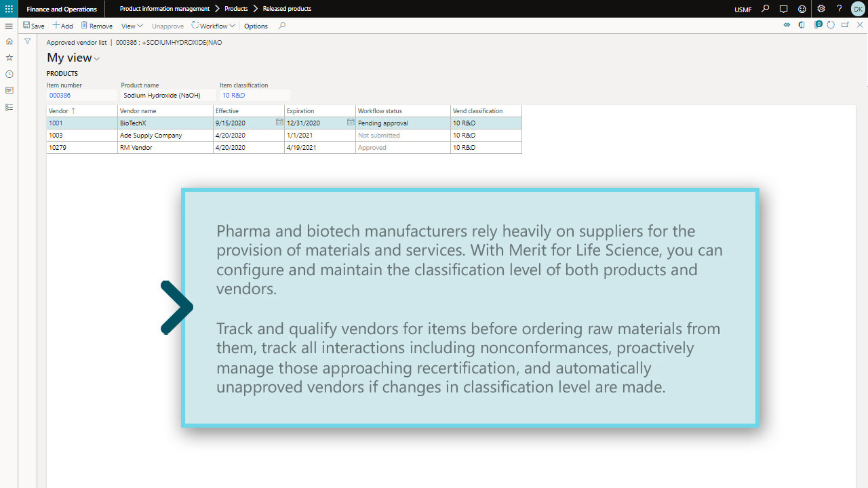This screenshot has width=868, height=488.
Task: Open item number 000386 link
Action: click(60, 96)
